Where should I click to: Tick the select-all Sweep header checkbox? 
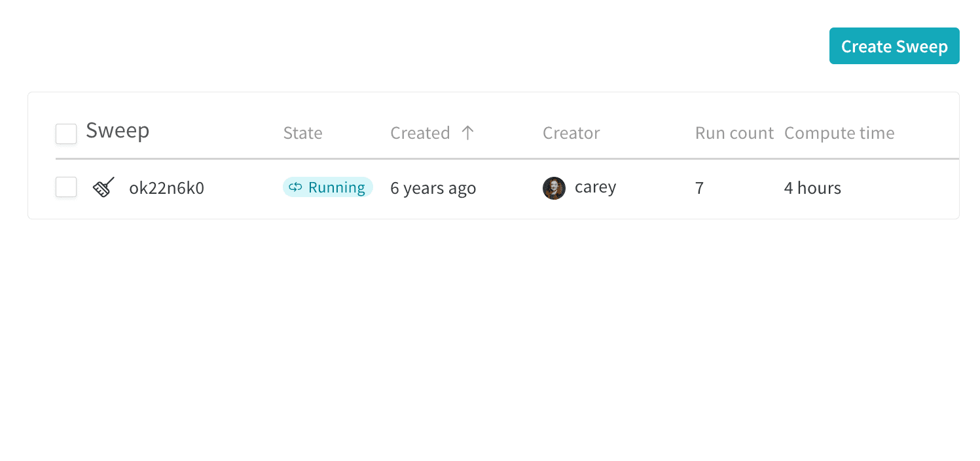pos(66,134)
